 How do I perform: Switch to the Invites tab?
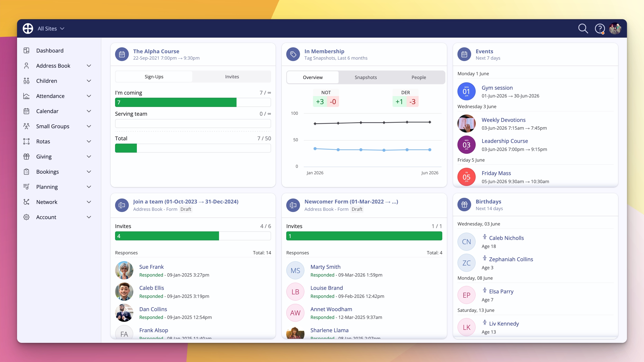[x=232, y=77]
